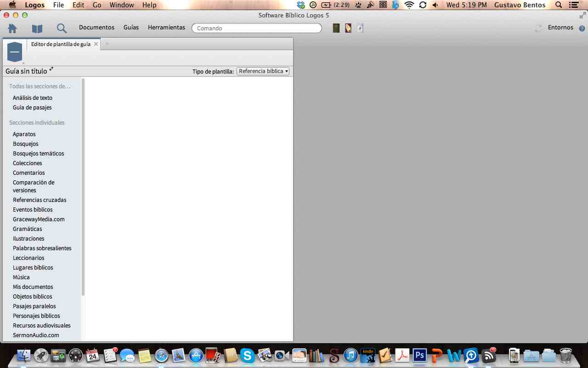Add the Aparatos section
This screenshot has height=368, width=588.
coord(24,134)
